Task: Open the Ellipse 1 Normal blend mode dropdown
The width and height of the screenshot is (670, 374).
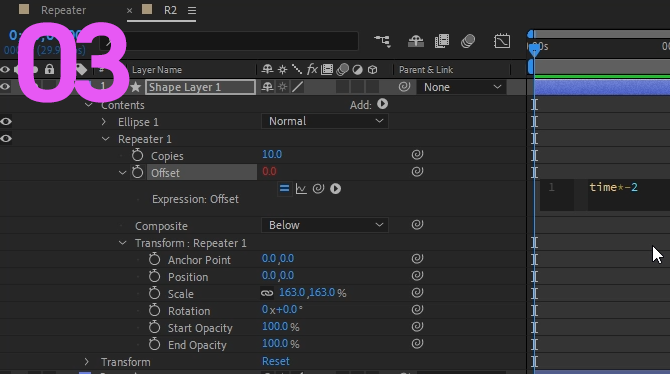Action: click(x=325, y=121)
